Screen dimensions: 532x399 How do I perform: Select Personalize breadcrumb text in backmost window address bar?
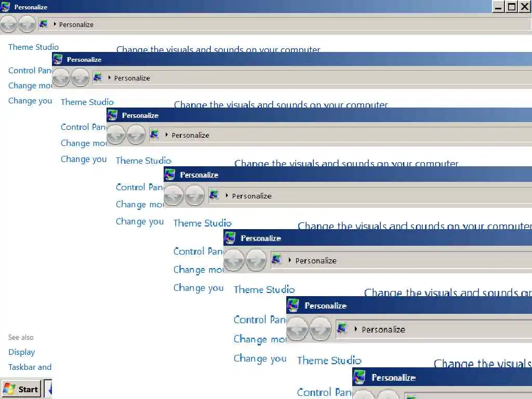click(76, 24)
